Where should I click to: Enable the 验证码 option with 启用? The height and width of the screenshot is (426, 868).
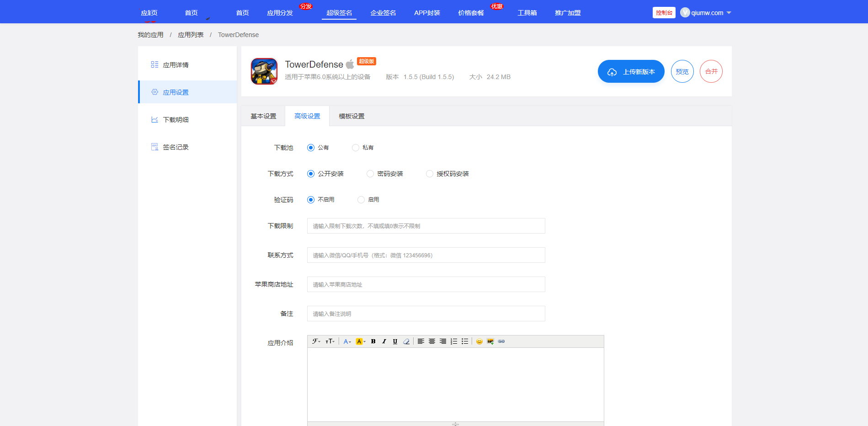click(361, 200)
